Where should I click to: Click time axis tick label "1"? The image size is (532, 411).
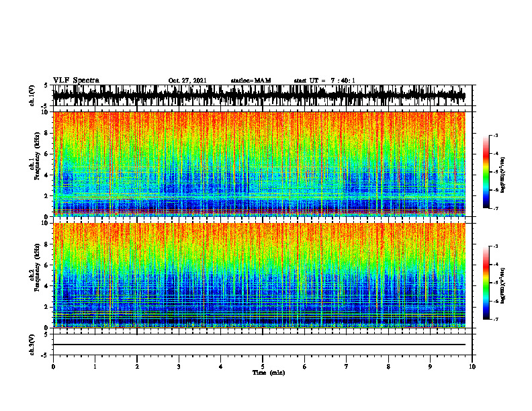point(95,367)
